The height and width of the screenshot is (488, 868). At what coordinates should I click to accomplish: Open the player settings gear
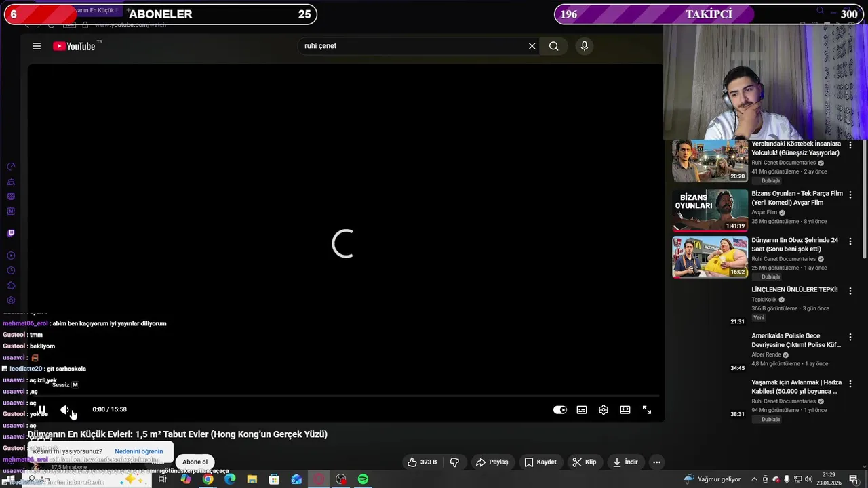tap(604, 410)
